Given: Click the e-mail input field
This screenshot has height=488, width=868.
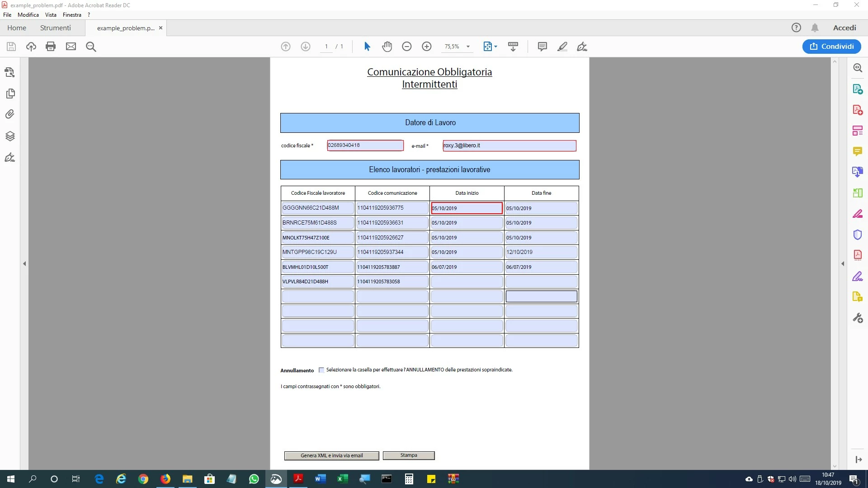Looking at the screenshot, I should pyautogui.click(x=509, y=145).
